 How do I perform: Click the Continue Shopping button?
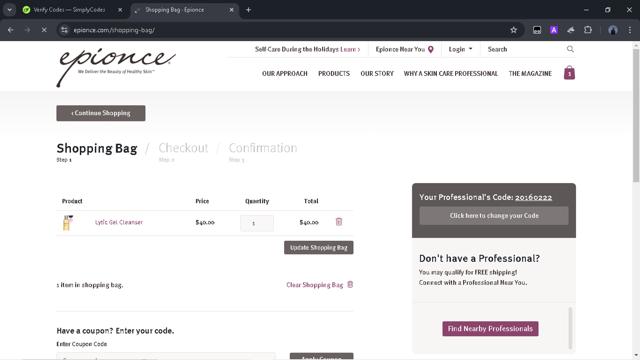pyautogui.click(x=101, y=113)
